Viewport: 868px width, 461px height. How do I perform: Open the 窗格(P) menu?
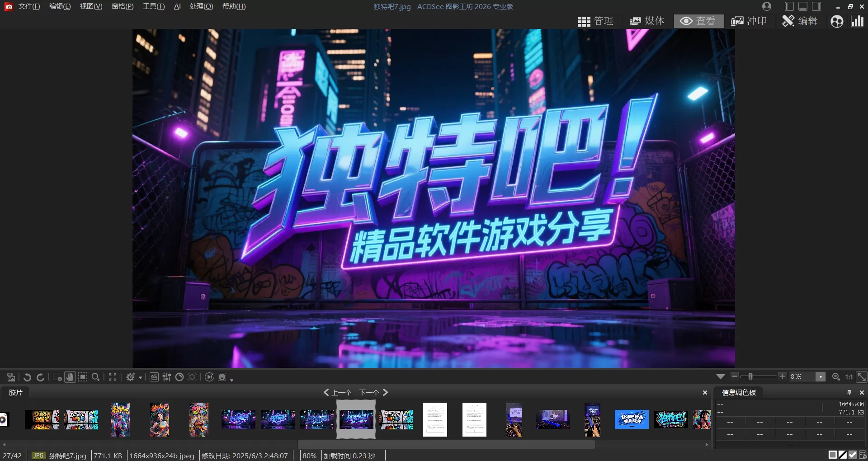(123, 6)
